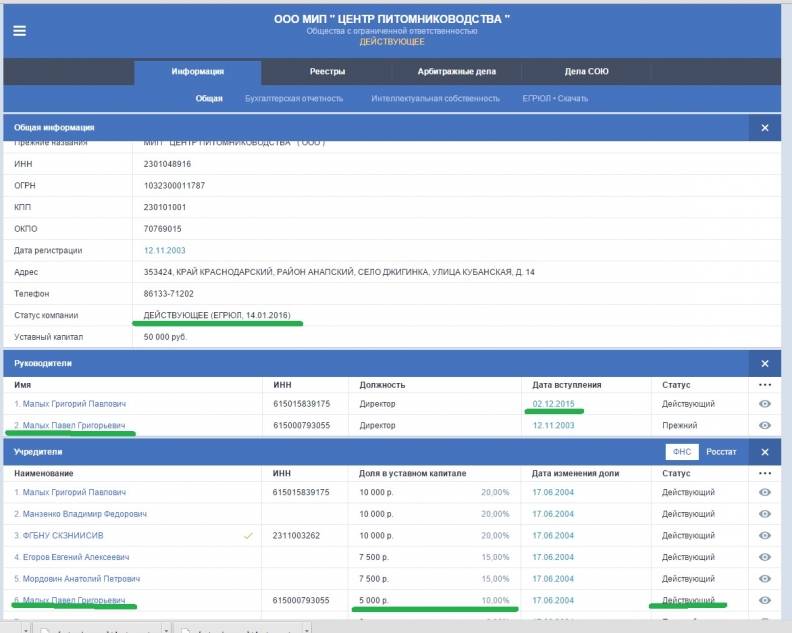Image resolution: width=792 pixels, height=633 pixels.
Task: Close the Учредители panel
Action: 765,452
